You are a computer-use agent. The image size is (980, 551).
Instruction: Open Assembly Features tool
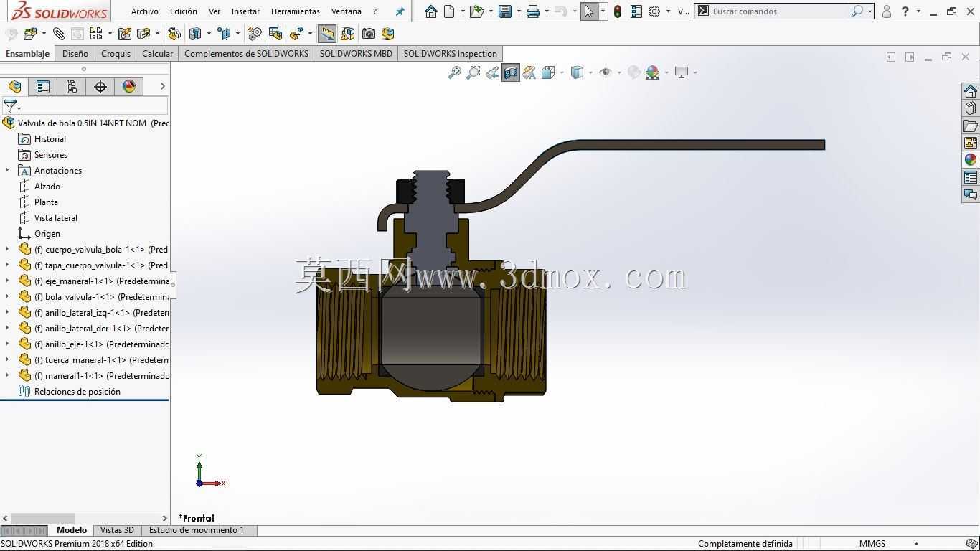[195, 34]
